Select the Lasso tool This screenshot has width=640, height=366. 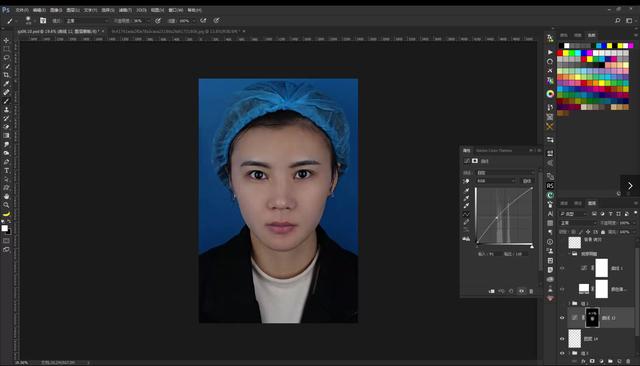tap(6, 58)
